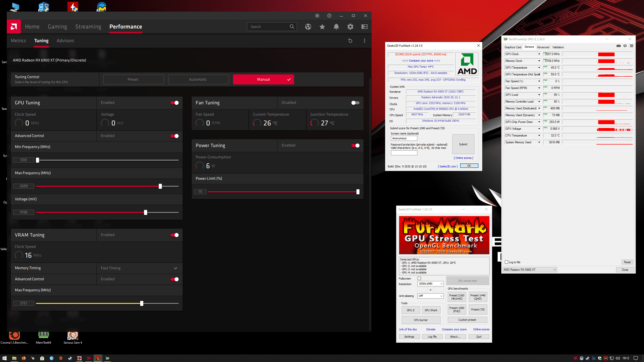Screen dimensions: 644x362
Task: Check Log to file in GPU-Z
Action: pyautogui.click(x=507, y=262)
